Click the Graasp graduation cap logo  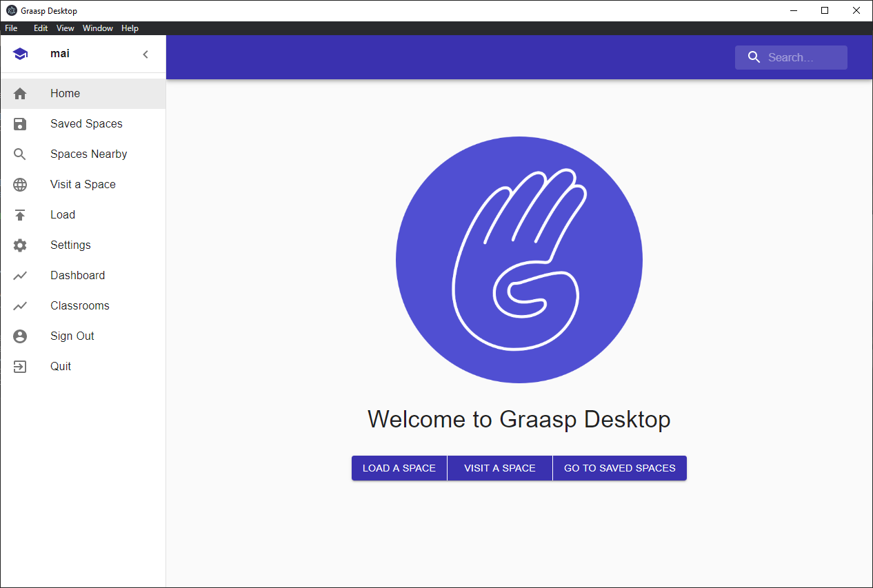(20, 53)
